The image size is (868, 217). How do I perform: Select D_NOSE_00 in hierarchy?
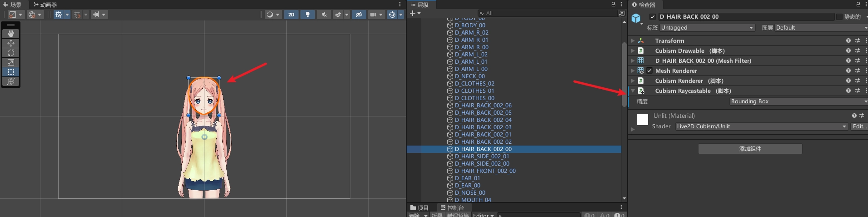tap(470, 193)
